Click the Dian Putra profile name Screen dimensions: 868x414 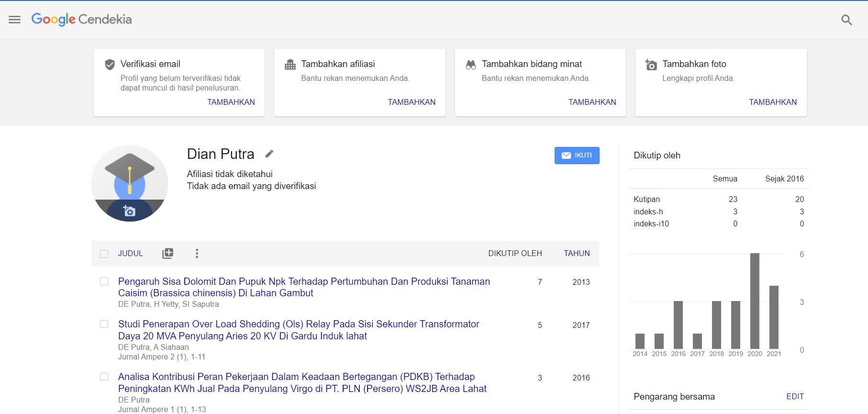[x=221, y=154]
